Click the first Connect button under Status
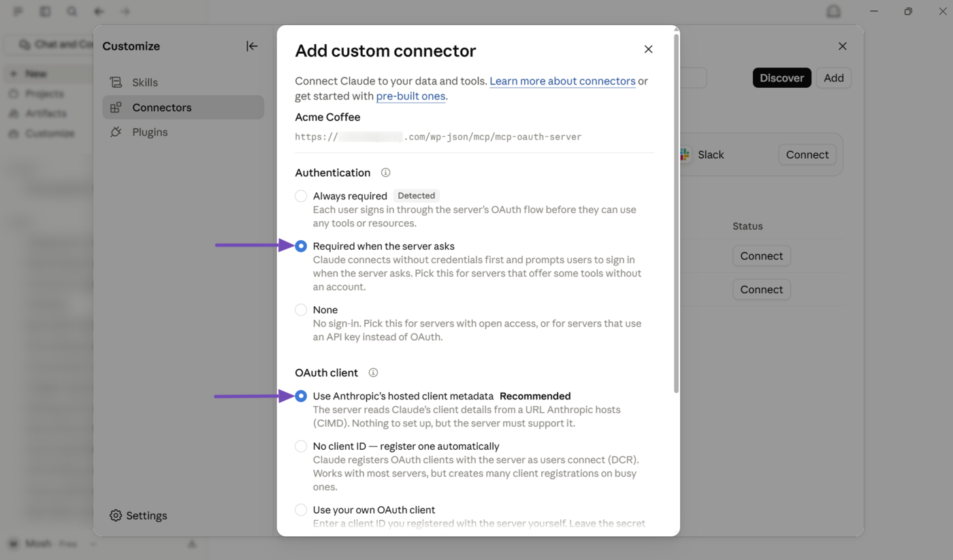 click(x=761, y=256)
